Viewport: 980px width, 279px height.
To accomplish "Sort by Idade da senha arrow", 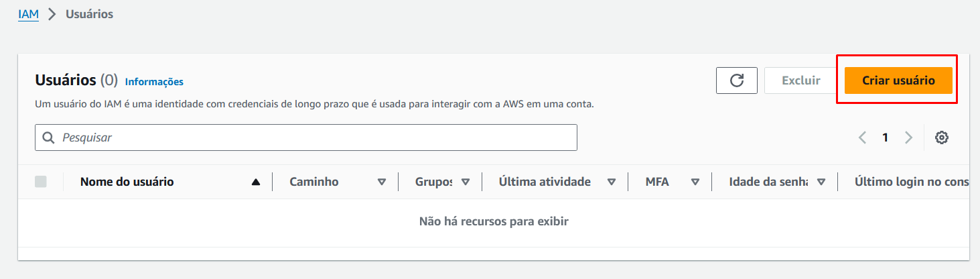I will (821, 182).
